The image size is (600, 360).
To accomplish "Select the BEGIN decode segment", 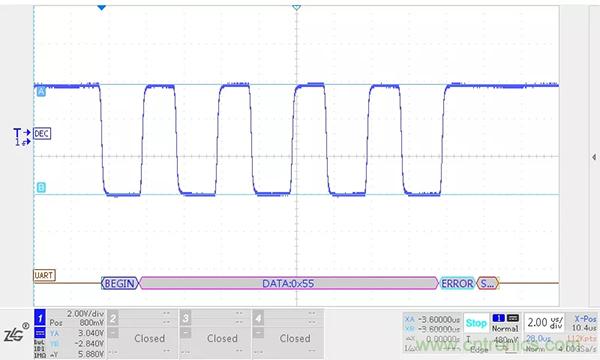I will pos(119,283).
